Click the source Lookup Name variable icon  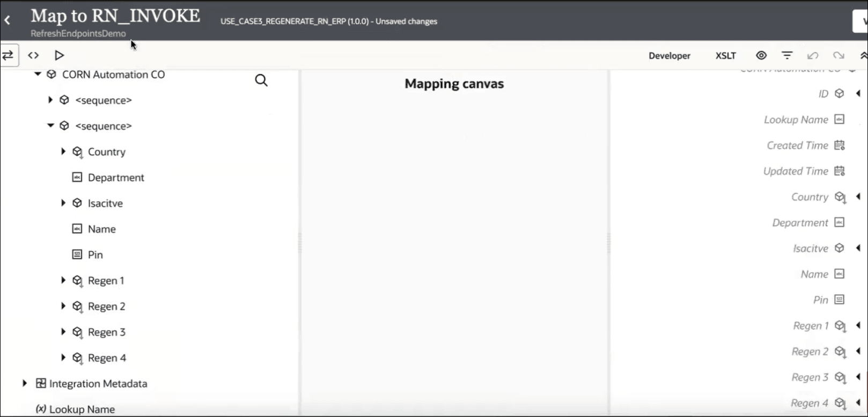41,409
